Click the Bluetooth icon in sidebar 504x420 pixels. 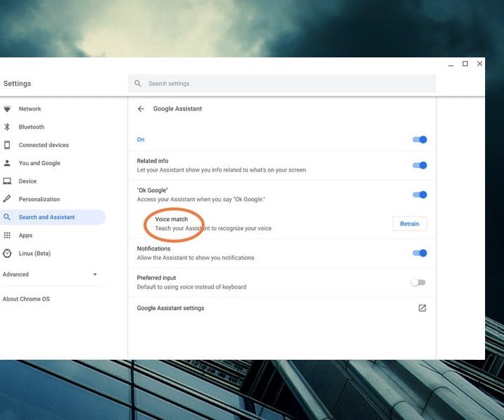click(x=7, y=127)
